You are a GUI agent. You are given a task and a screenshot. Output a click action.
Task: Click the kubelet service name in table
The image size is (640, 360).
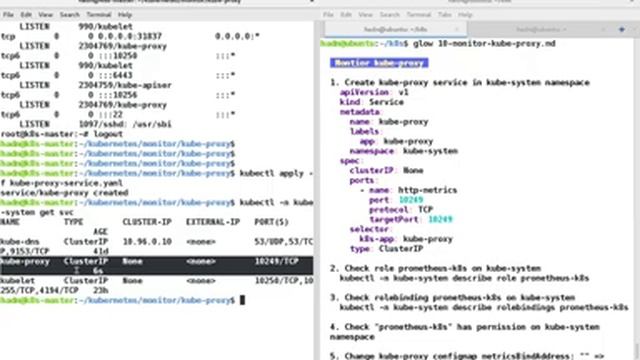tap(17, 281)
